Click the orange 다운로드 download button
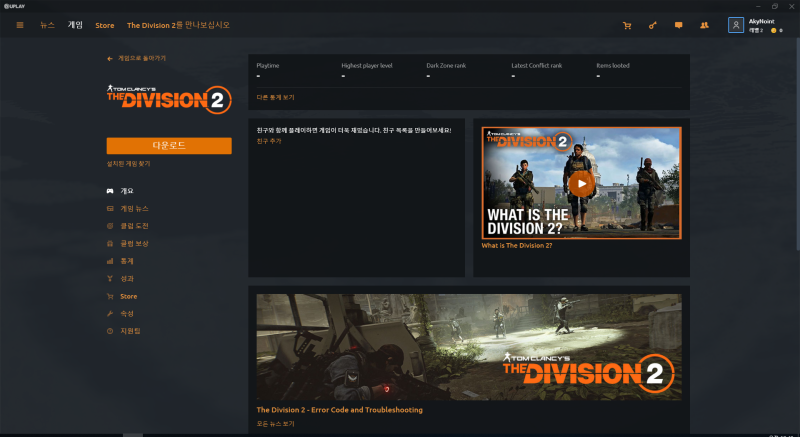This screenshot has height=437, width=800. pyautogui.click(x=169, y=146)
